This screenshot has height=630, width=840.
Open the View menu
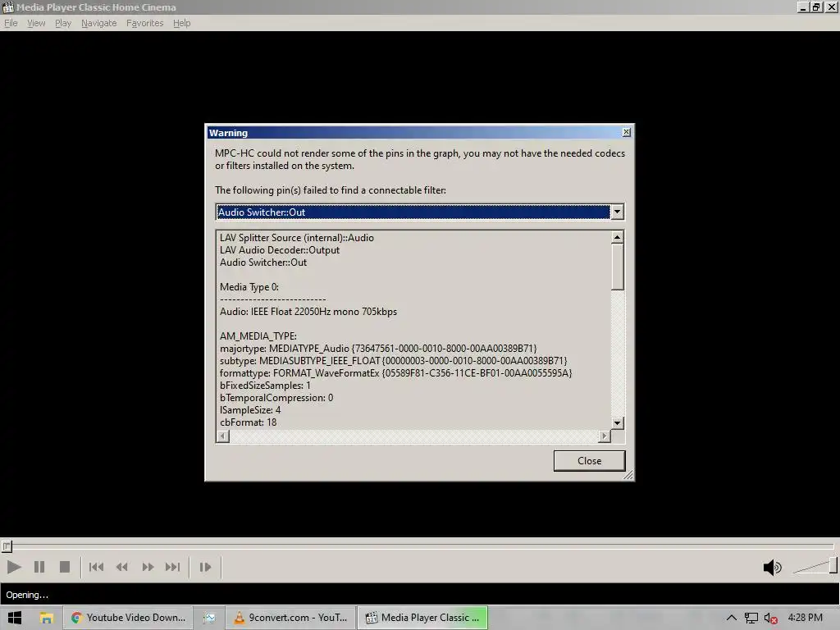coord(36,23)
